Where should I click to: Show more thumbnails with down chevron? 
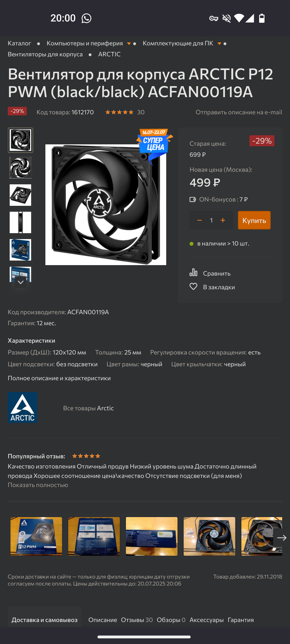coord(21,282)
